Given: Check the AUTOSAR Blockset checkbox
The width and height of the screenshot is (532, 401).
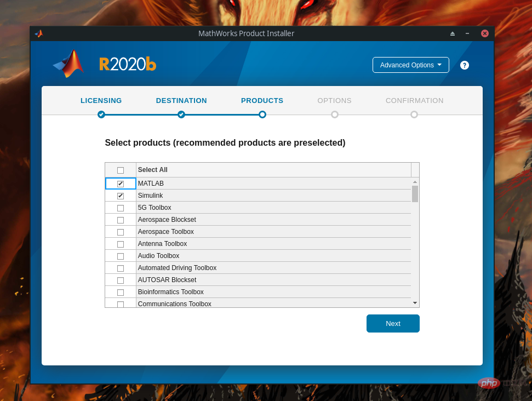Looking at the screenshot, I should pyautogui.click(x=121, y=280).
